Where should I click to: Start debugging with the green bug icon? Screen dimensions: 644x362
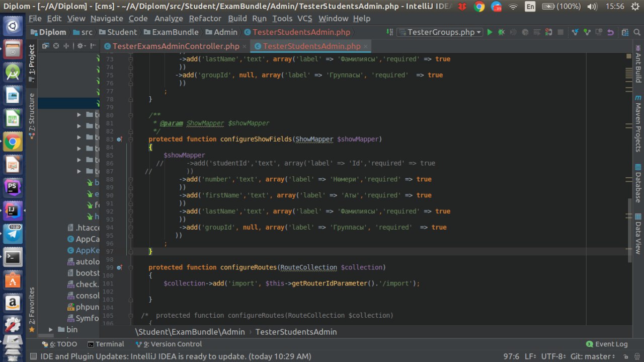[x=501, y=32]
